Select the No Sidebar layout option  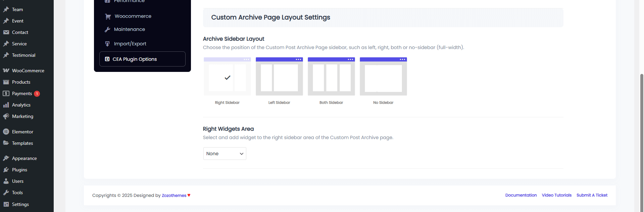[383, 77]
